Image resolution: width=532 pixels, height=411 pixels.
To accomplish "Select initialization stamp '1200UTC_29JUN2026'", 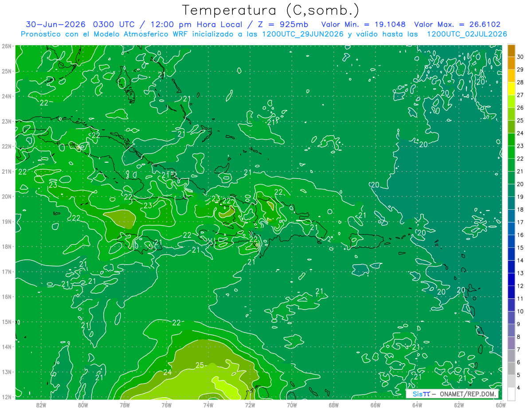I will pos(302,34).
